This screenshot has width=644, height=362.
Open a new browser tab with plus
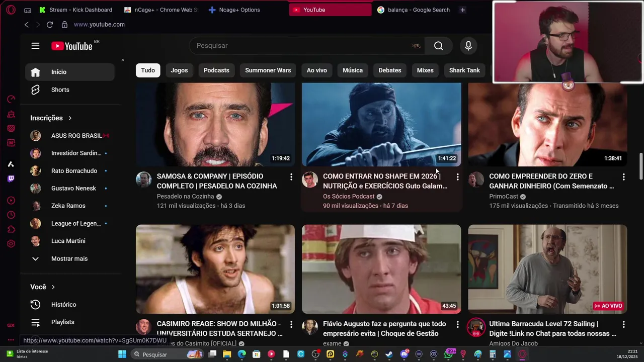(462, 10)
